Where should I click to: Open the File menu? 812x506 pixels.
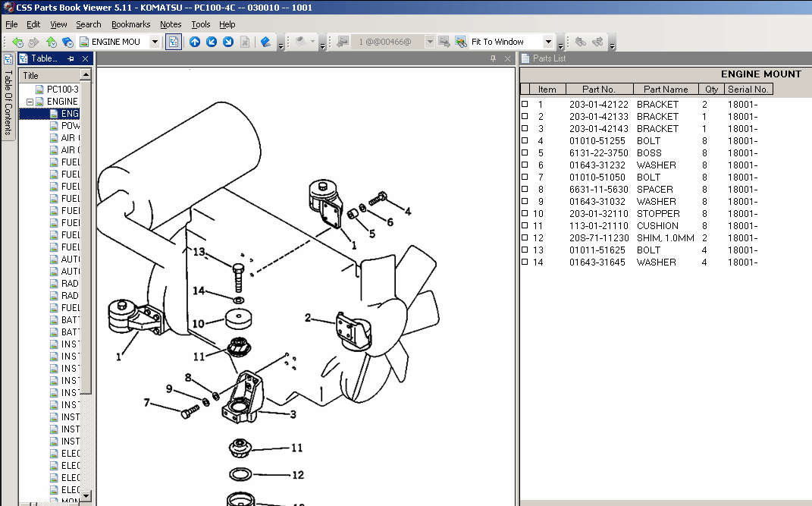click(11, 24)
